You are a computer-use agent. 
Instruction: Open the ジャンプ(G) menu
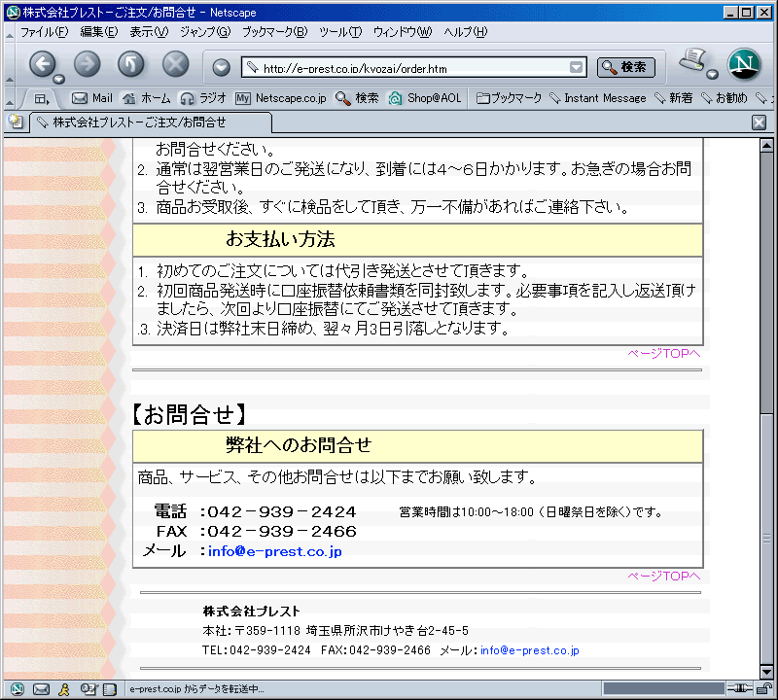205,32
